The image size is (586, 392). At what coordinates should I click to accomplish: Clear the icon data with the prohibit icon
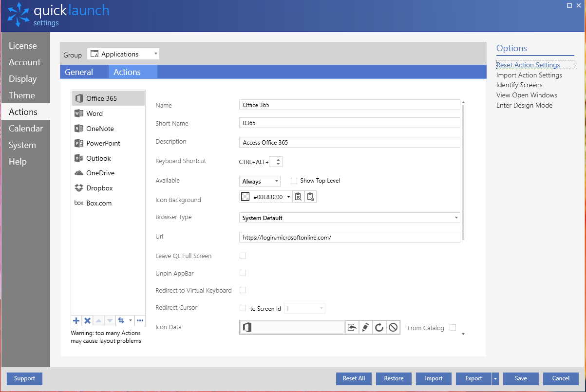click(393, 327)
